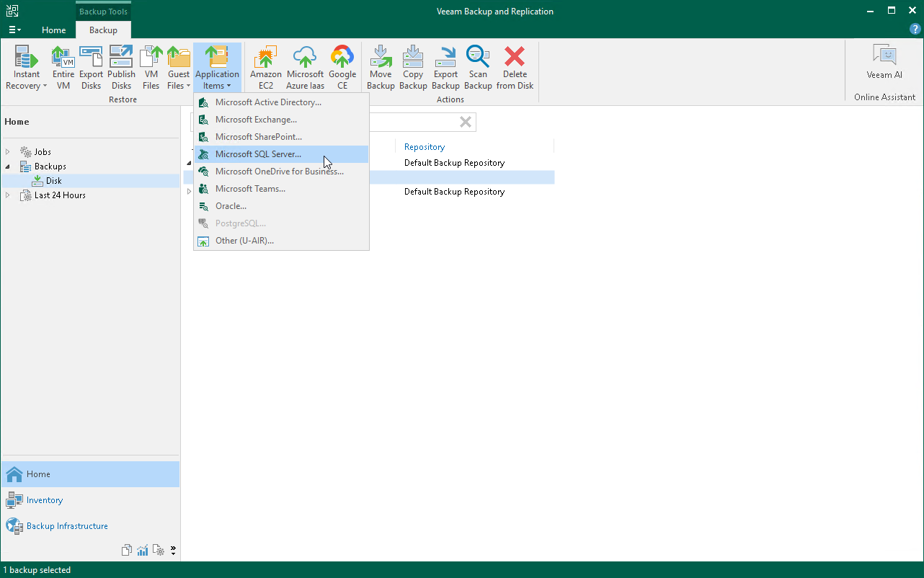Choose Microsoft Active Directory from the menu
This screenshot has height=578, width=924.
coord(282,102)
